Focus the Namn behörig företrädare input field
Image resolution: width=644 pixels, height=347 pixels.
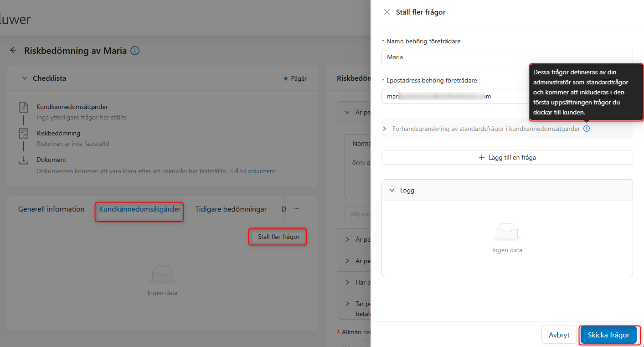(507, 57)
